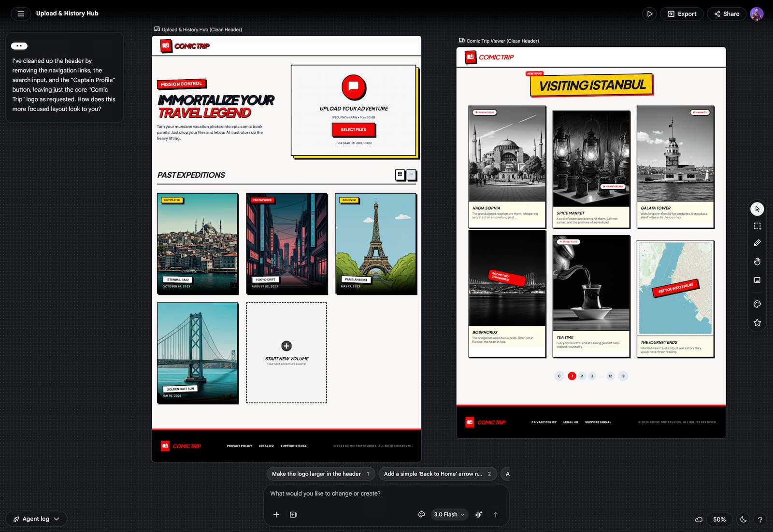Toggle dark mode with the moon icon
This screenshot has width=773, height=532.
pyautogui.click(x=743, y=519)
